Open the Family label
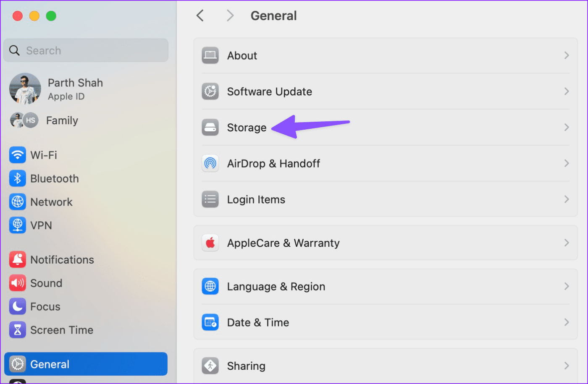The image size is (588, 384). tap(62, 120)
